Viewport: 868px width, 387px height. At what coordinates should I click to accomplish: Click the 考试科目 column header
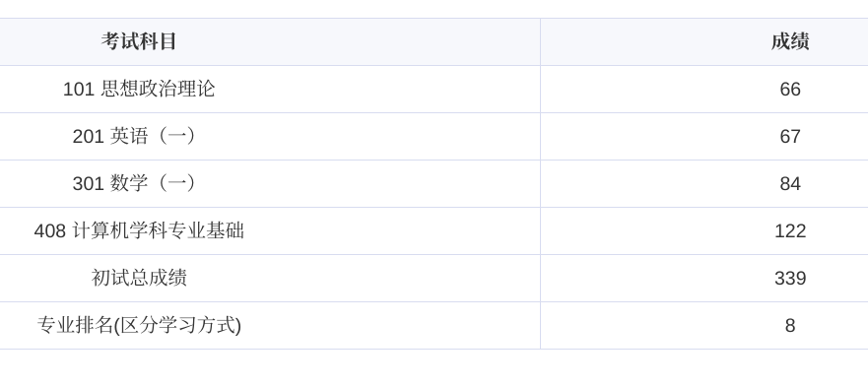point(138,41)
